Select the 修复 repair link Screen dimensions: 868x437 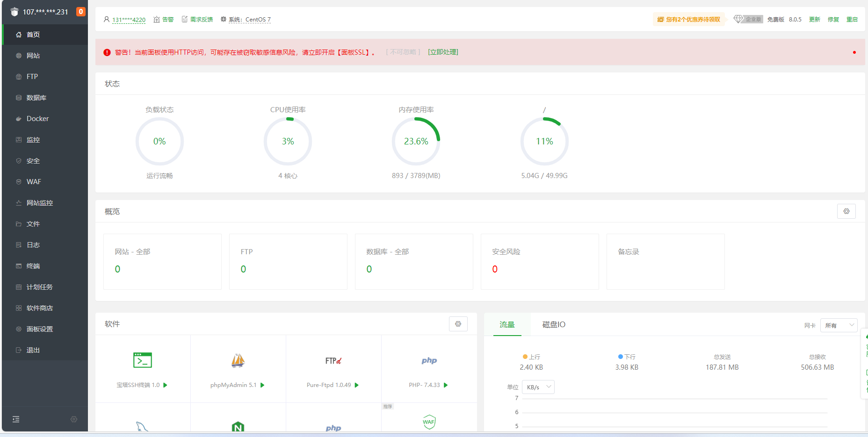833,20
